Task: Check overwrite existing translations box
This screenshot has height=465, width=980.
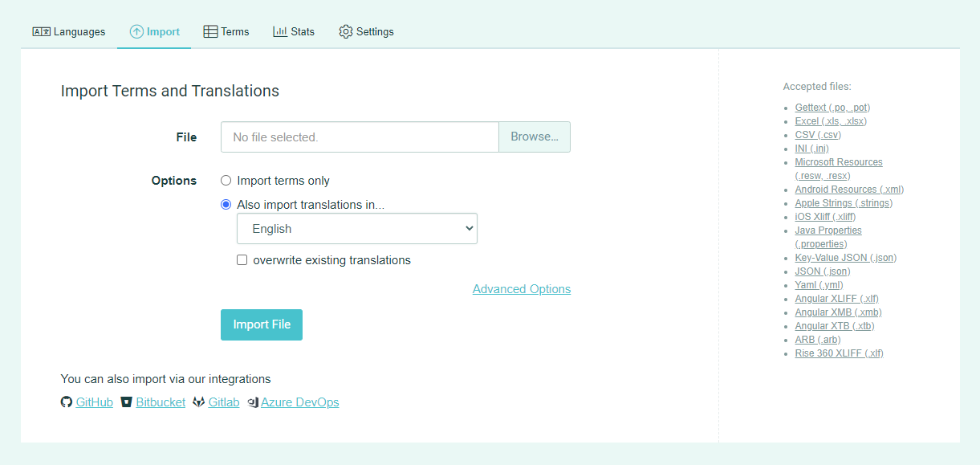Action: [242, 260]
